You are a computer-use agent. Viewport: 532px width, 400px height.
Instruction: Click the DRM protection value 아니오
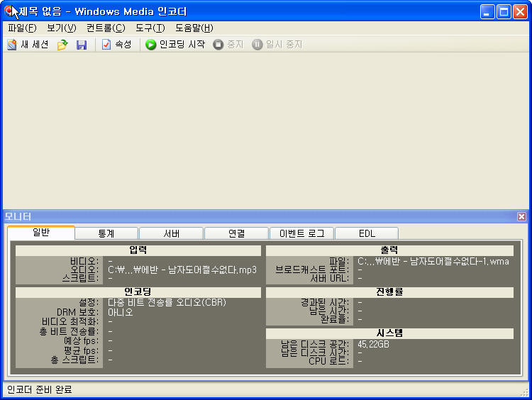coord(120,312)
